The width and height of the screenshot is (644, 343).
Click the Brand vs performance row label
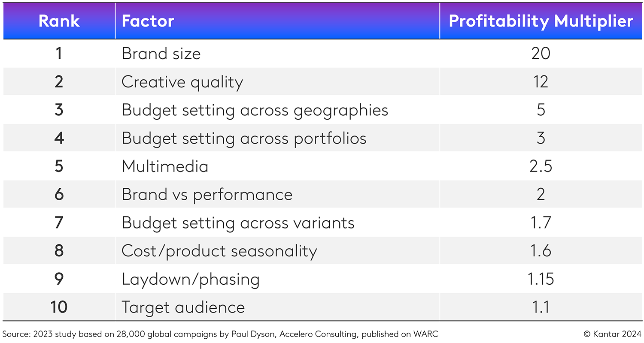(x=207, y=195)
